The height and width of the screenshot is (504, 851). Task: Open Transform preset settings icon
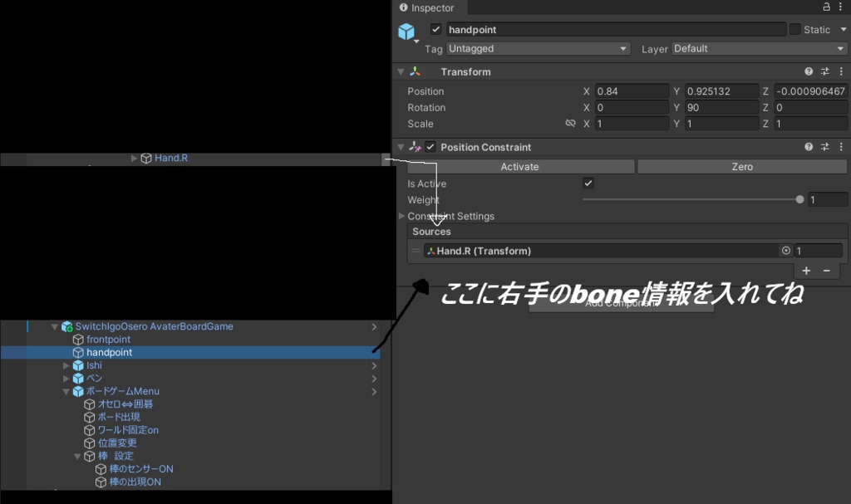(825, 71)
